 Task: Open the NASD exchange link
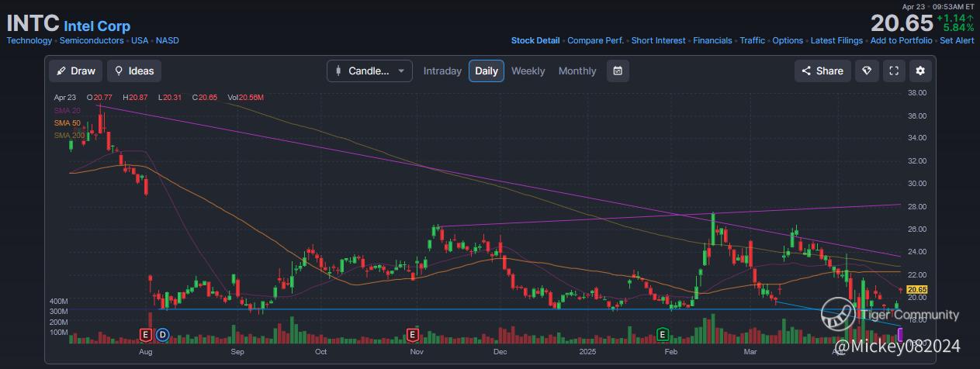point(167,40)
